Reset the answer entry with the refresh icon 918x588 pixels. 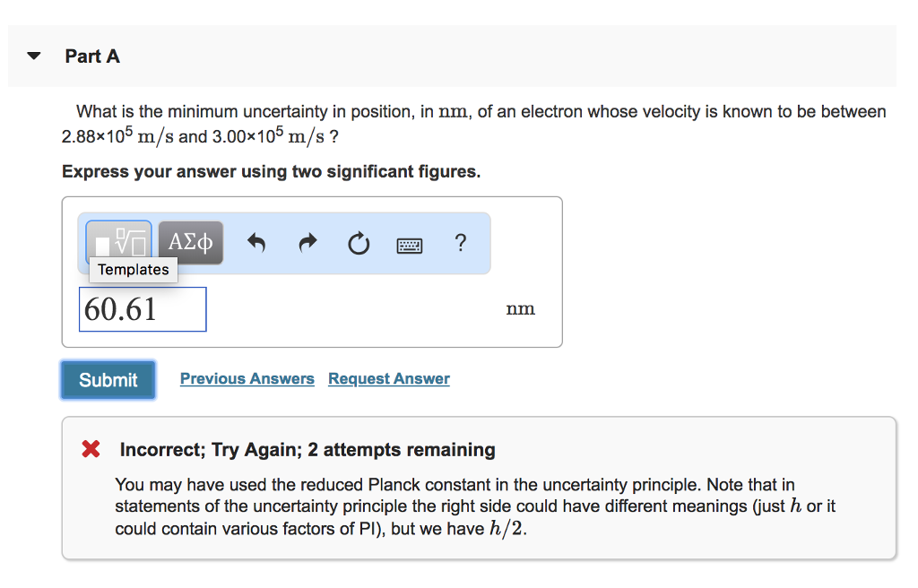click(x=358, y=243)
